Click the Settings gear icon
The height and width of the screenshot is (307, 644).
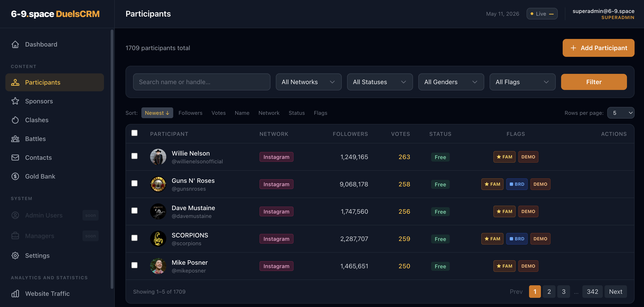pos(15,255)
